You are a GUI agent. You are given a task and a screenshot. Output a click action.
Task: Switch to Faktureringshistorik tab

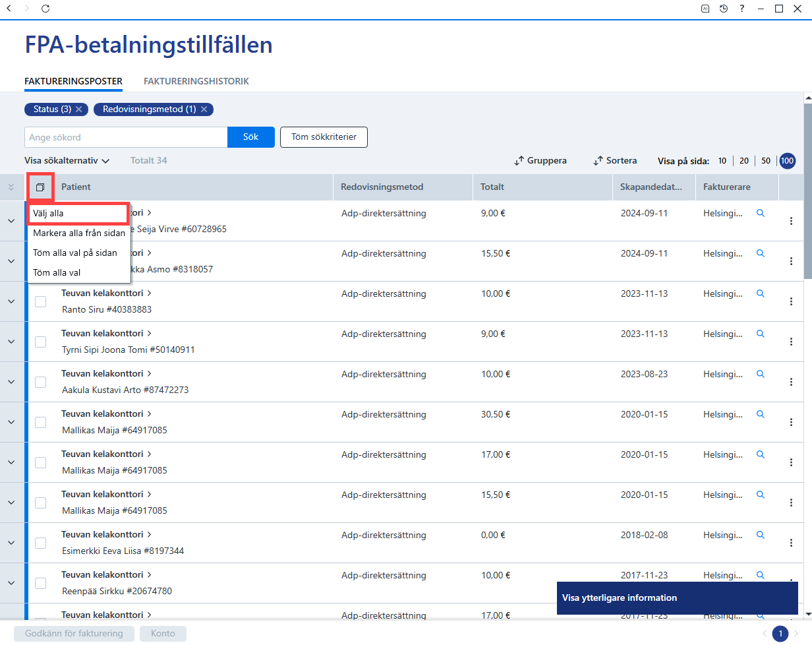[x=196, y=81]
